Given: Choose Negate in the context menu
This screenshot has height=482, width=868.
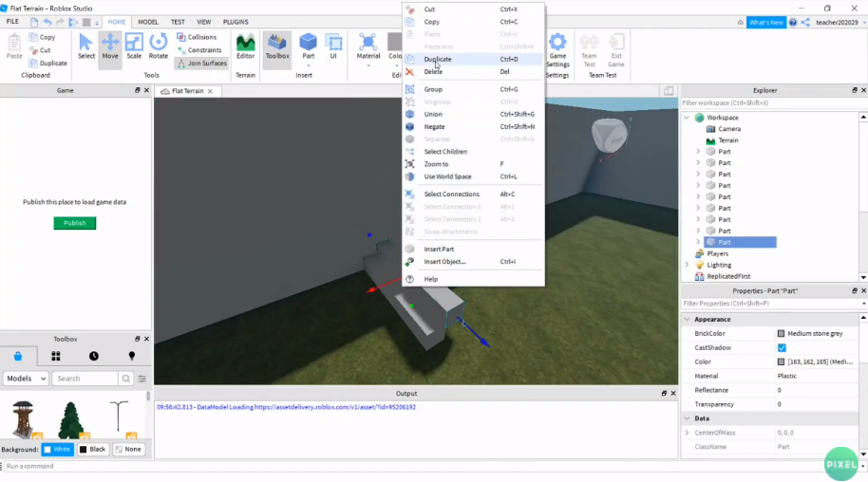Looking at the screenshot, I should tap(473, 127).
